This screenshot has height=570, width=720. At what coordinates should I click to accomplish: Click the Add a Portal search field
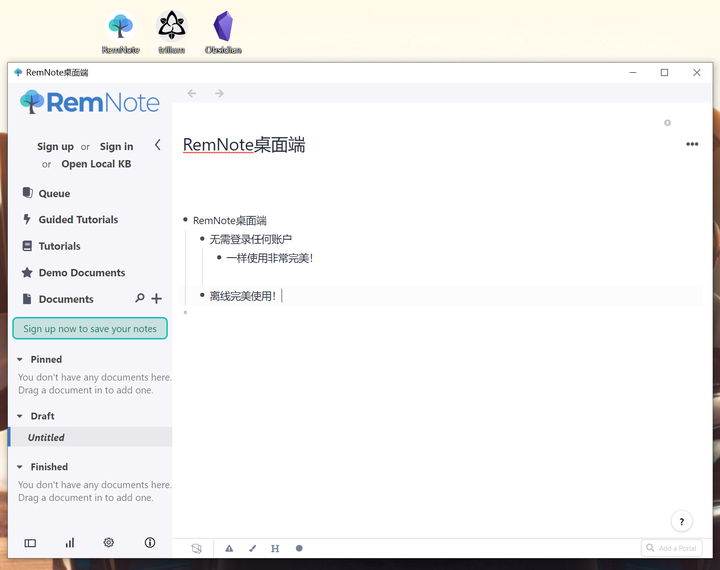pos(671,548)
